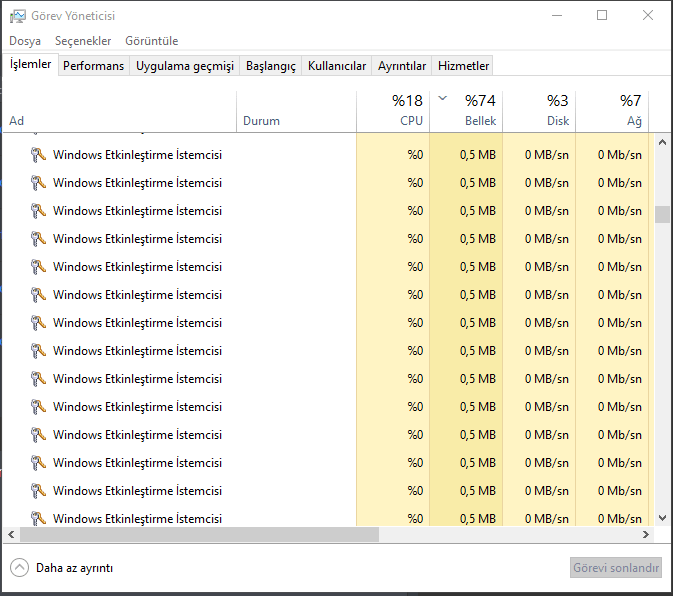Viewport: 673px width, 596px height.
Task: Click the horizontal scrollbar thumb
Action: pos(199,534)
